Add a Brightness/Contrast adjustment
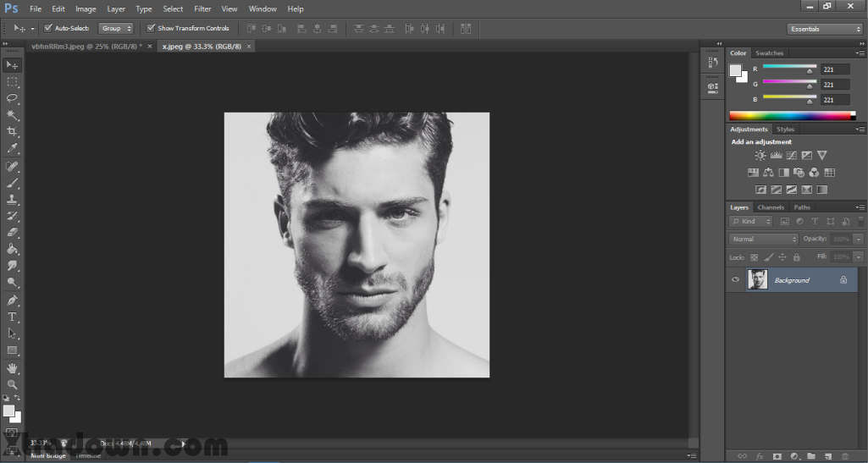The image size is (868, 463). point(760,156)
